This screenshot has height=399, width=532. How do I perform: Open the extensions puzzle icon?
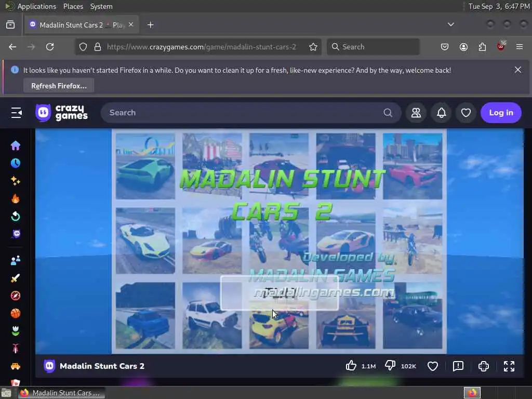point(482,47)
